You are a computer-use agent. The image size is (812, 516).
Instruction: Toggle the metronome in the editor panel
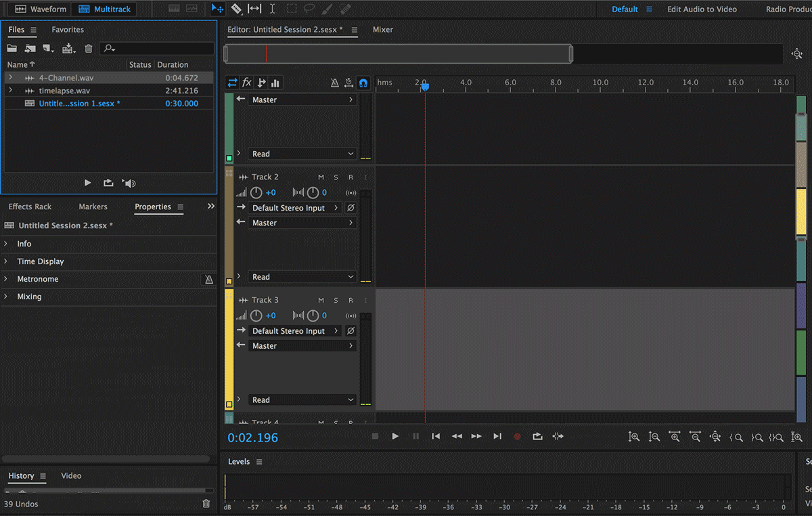tap(334, 82)
